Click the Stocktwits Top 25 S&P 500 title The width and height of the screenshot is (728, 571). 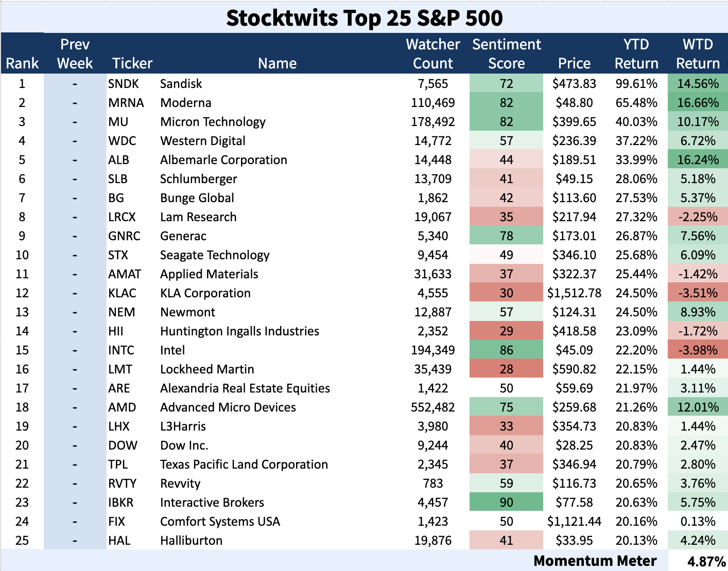[364, 18]
